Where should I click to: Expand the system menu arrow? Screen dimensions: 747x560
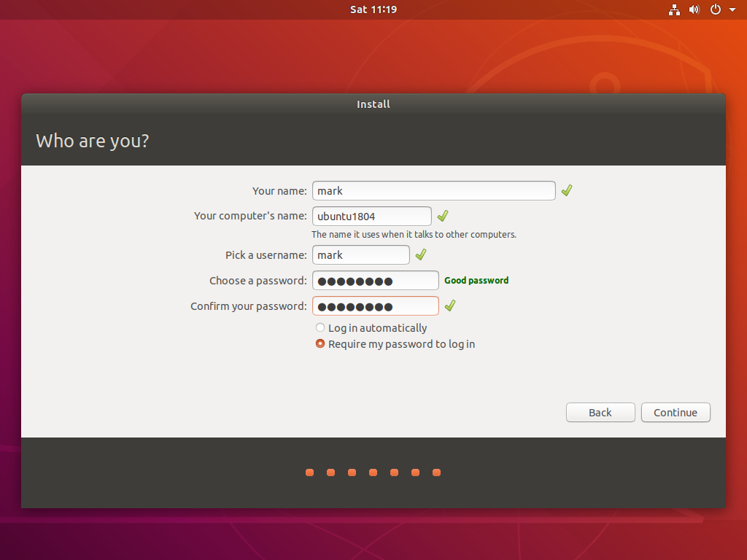(732, 9)
